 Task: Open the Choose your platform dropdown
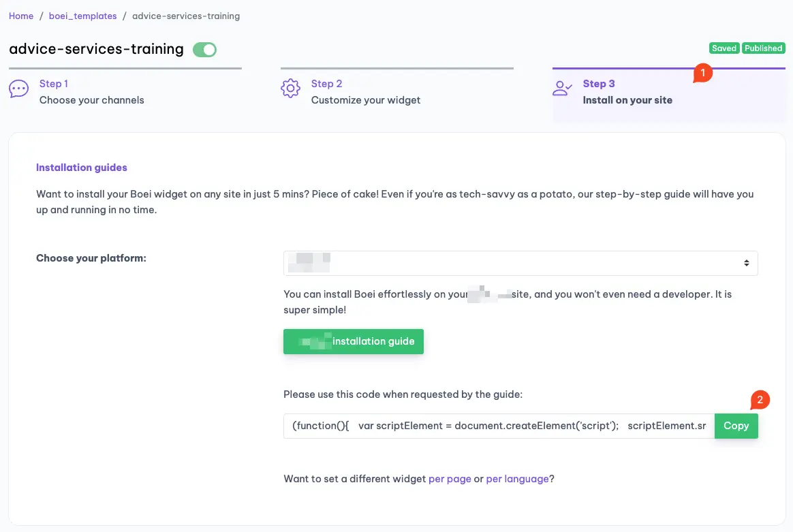520,263
